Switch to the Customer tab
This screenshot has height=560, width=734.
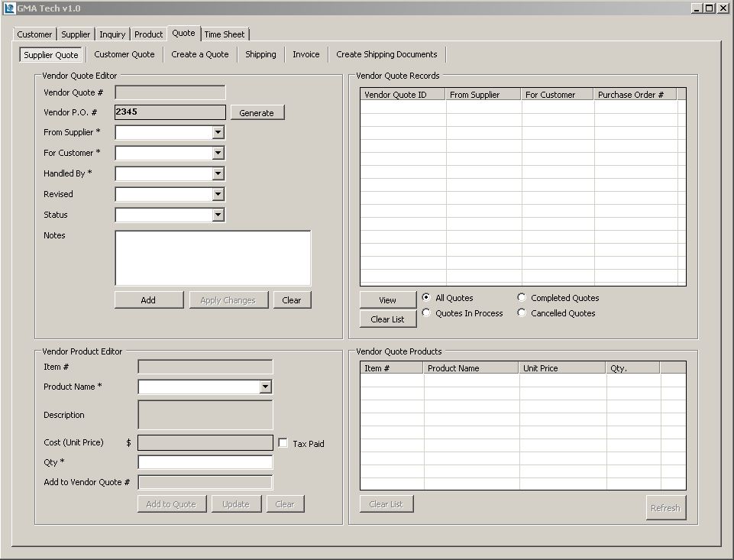coord(34,34)
